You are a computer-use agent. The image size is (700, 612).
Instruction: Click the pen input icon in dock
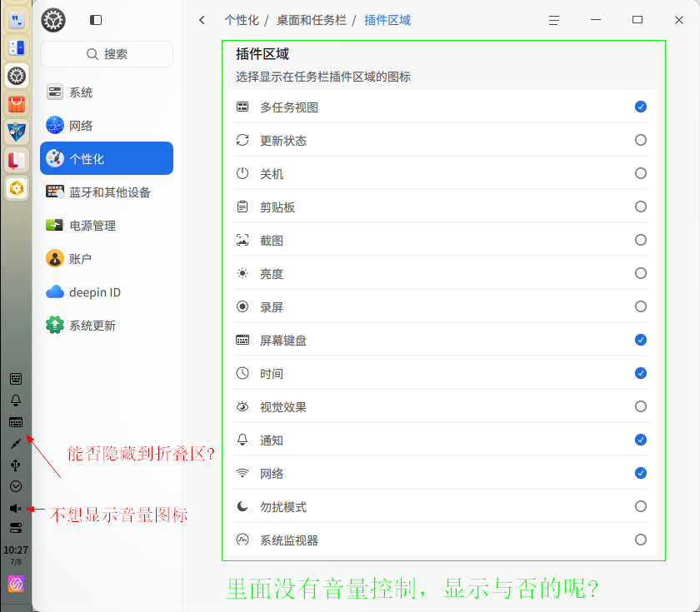pyautogui.click(x=16, y=443)
